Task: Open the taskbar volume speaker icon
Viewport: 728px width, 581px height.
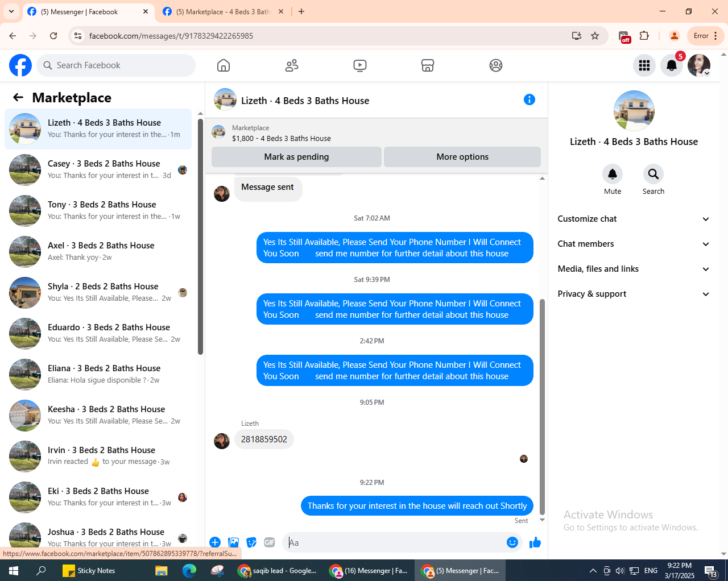Action: [x=620, y=571]
